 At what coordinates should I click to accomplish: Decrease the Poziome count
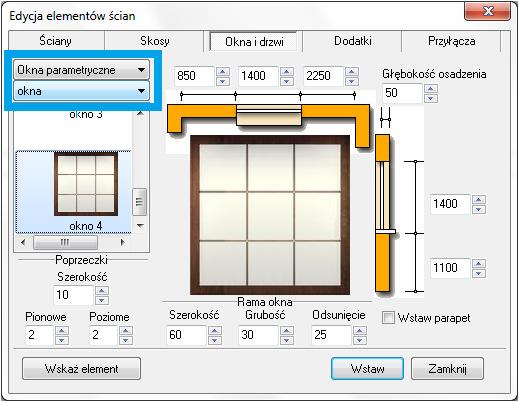[x=126, y=340]
